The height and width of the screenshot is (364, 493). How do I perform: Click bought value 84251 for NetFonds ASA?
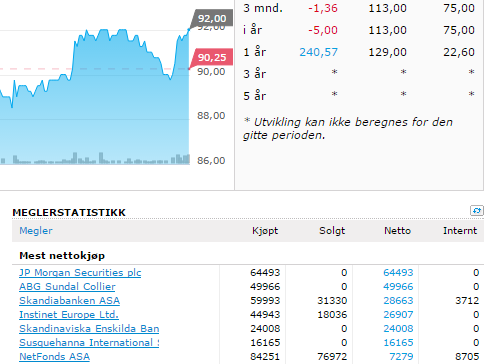(x=265, y=357)
